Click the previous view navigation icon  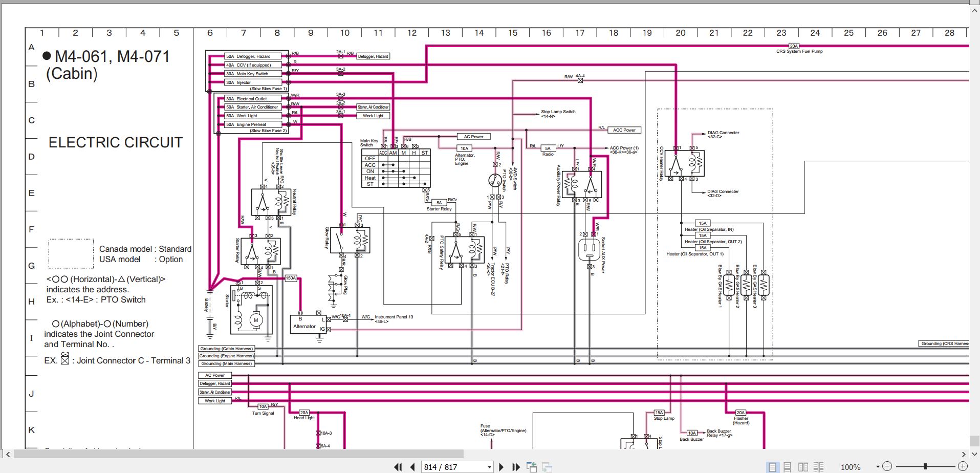pos(532,467)
